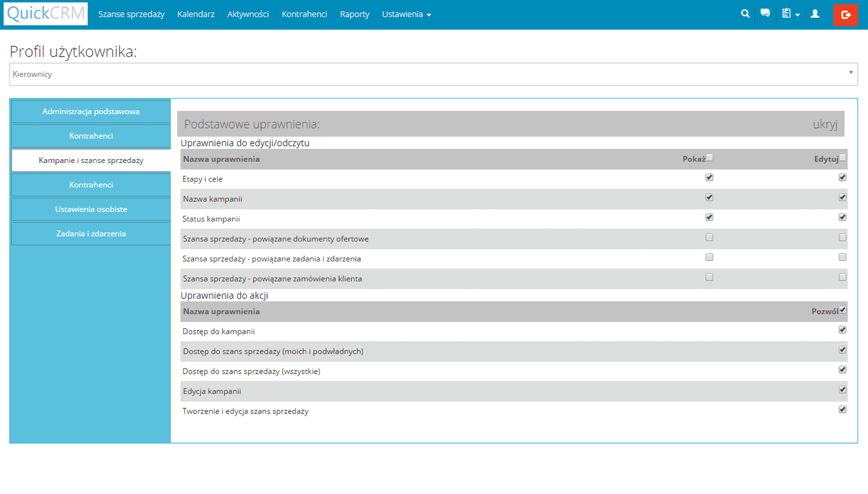Switch to the Zadania i zdarzenia tab
This screenshot has height=494, width=868.
pyautogui.click(x=91, y=234)
